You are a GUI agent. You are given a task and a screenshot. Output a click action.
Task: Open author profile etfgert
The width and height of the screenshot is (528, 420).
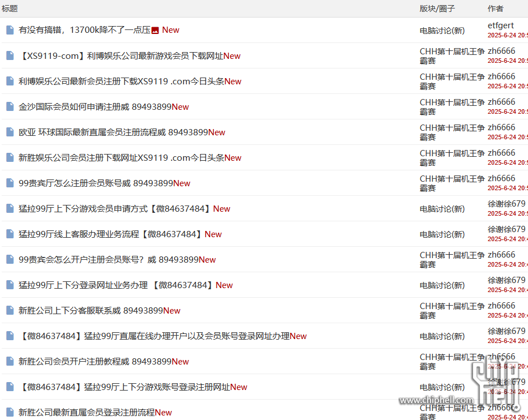coord(501,25)
